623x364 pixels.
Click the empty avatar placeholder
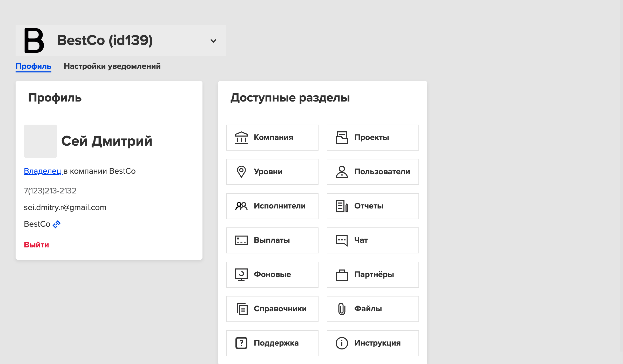tap(40, 141)
